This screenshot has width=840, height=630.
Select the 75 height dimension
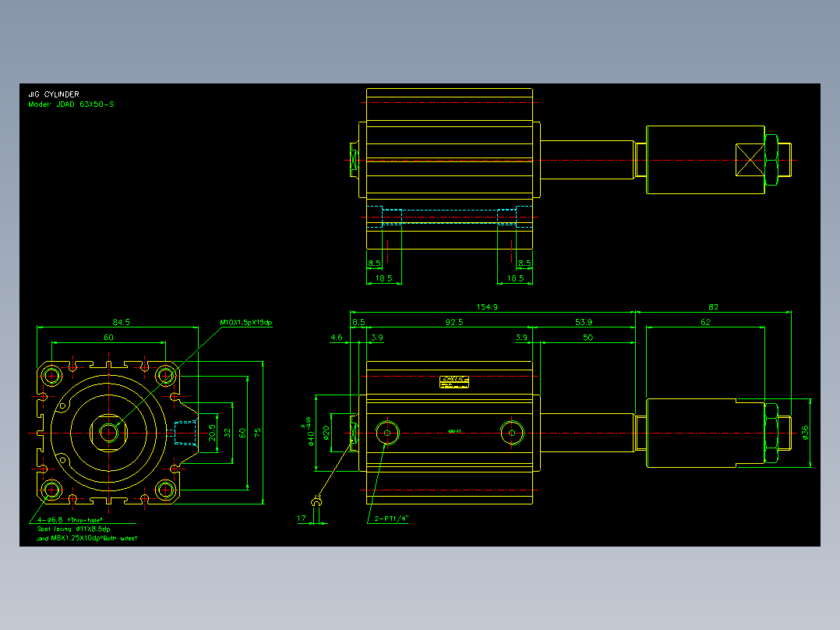pyautogui.click(x=258, y=432)
